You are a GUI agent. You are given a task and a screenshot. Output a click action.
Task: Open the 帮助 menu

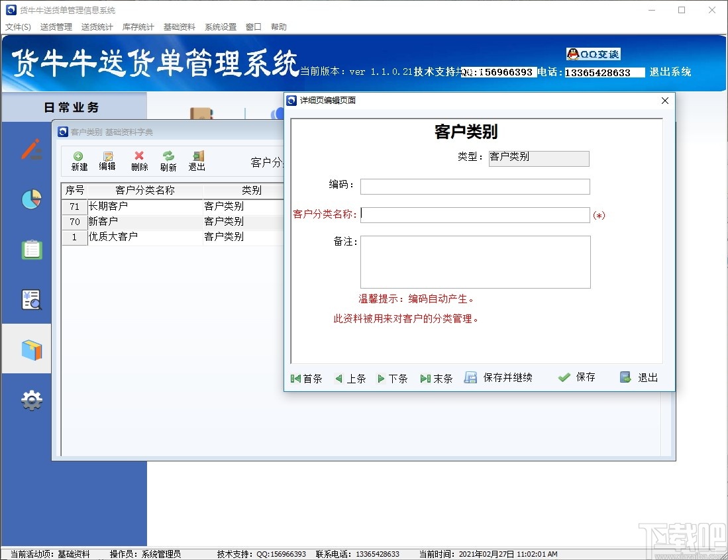[x=279, y=26]
